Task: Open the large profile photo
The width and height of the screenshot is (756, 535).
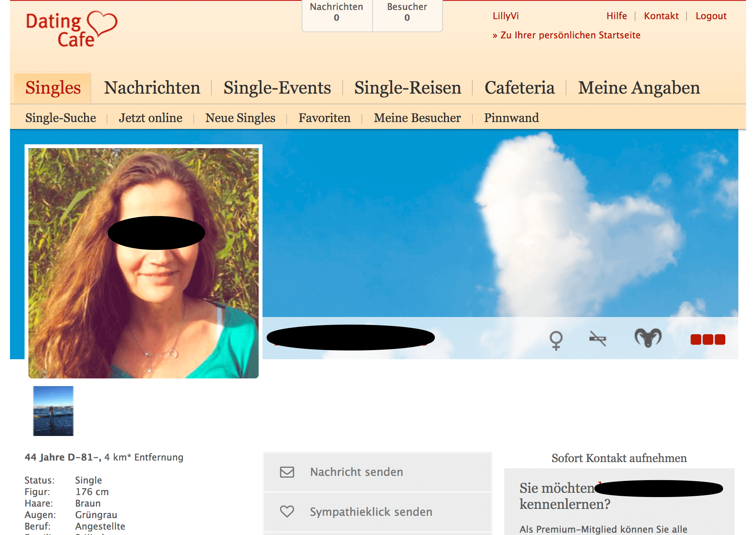Action: pyautogui.click(x=144, y=263)
